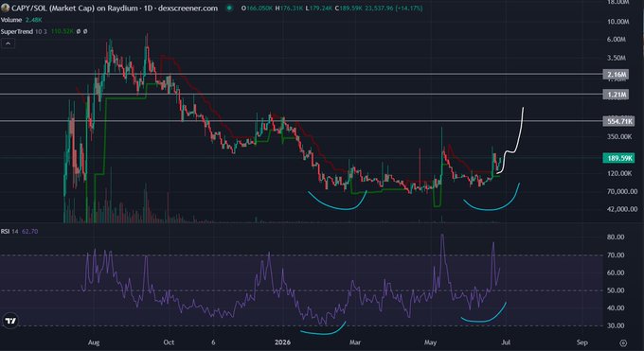Click the 70.00 RSI axis value
644x351 pixels.
(x=616, y=254)
